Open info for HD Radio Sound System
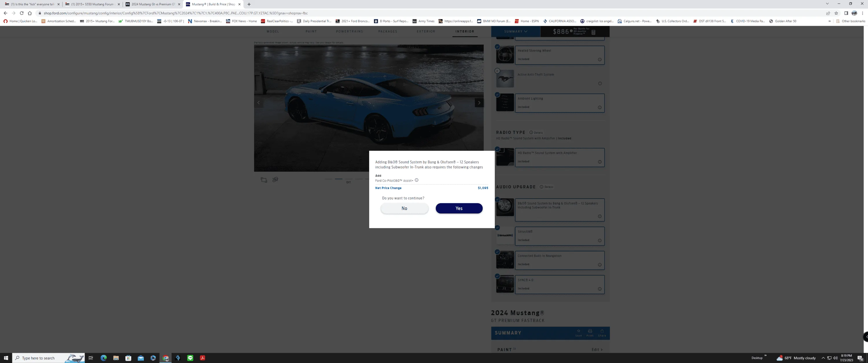 tap(600, 162)
